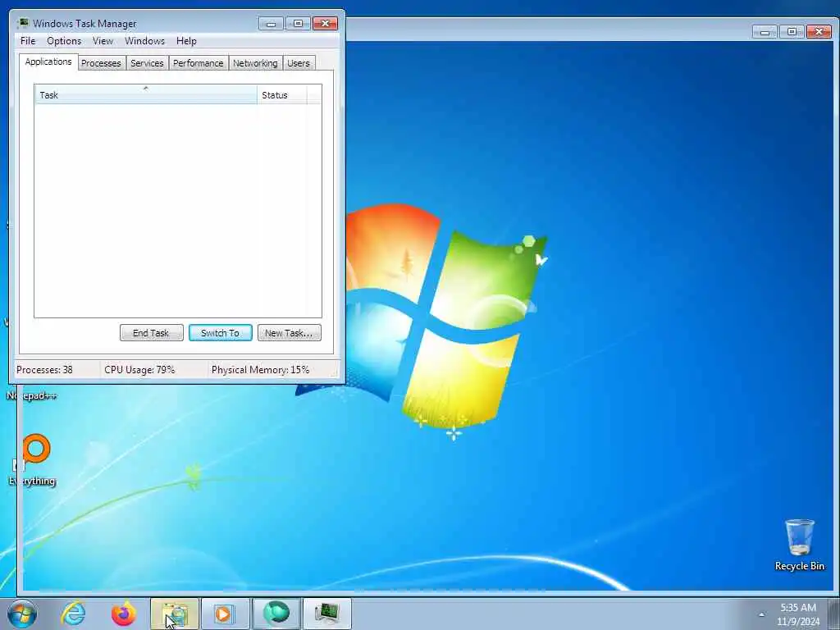Click Processes: 38 in status bar
840x630 pixels.
[x=44, y=370]
